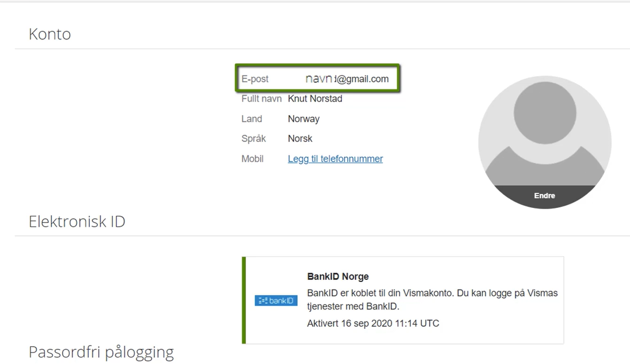Click the BankID Norge card title
This screenshot has width=630, height=364.
(338, 277)
